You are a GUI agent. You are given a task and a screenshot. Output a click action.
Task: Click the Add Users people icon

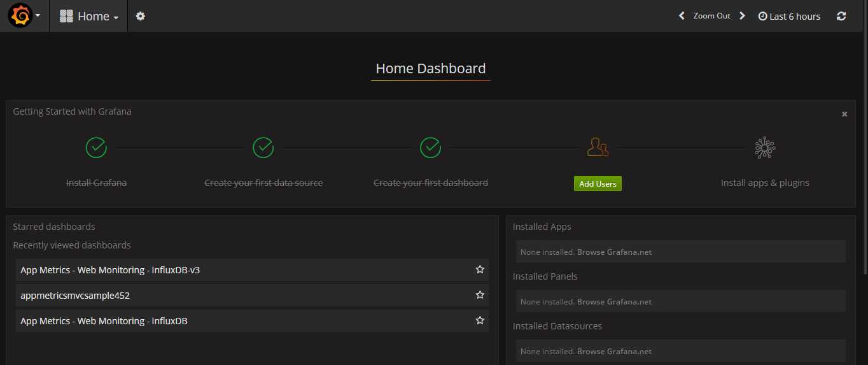pyautogui.click(x=598, y=148)
